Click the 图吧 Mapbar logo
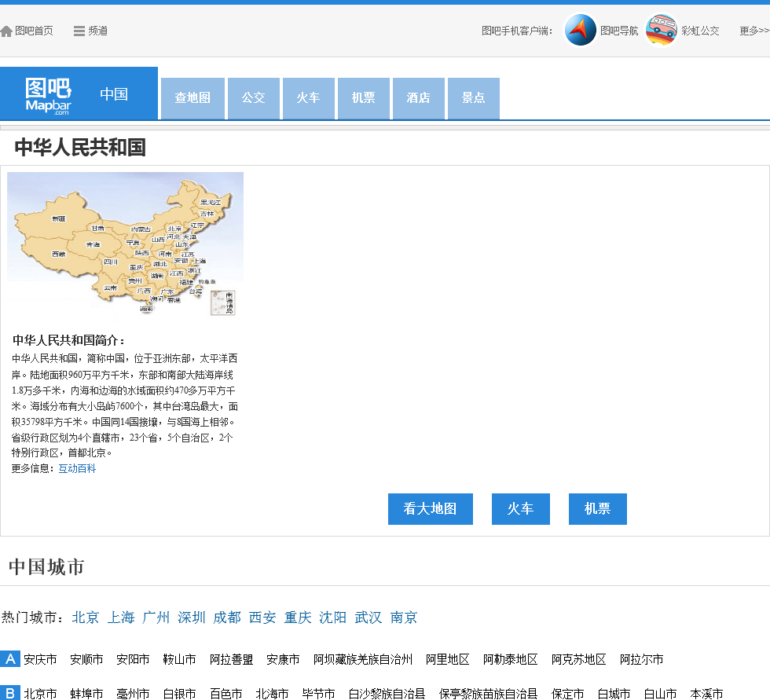 48,96
